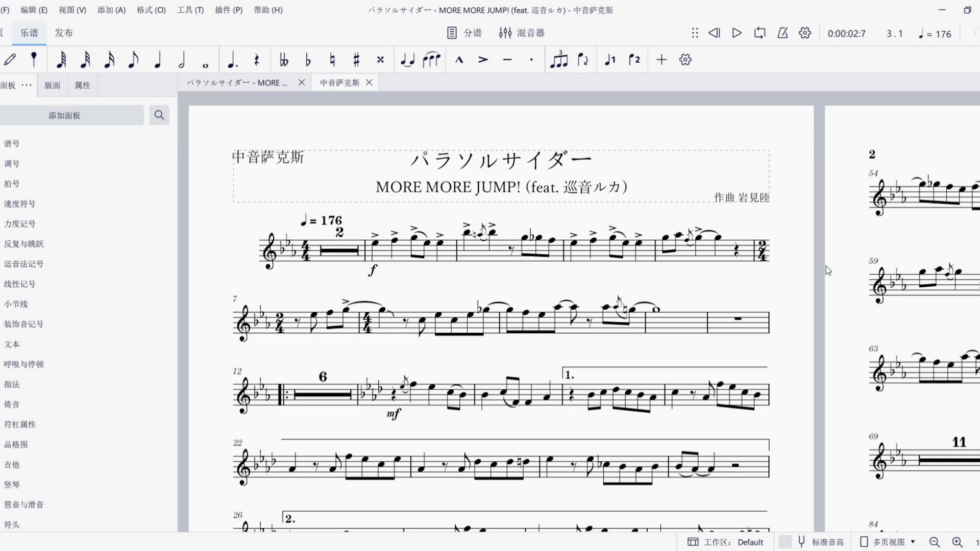
Task: Expand the 拍号 palette
Action: point(12,184)
